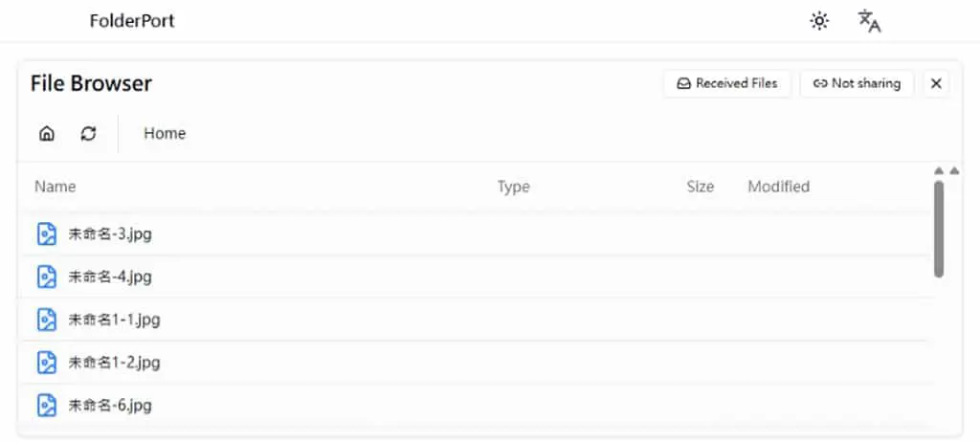Go to home directory via house icon

[x=46, y=133]
